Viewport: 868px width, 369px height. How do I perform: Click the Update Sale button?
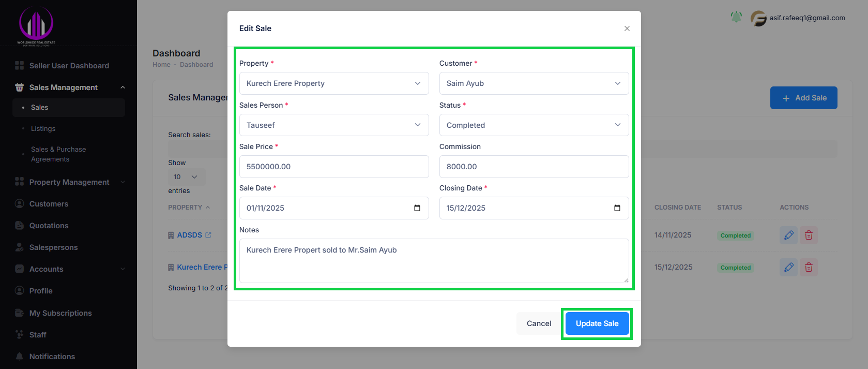[597, 323]
